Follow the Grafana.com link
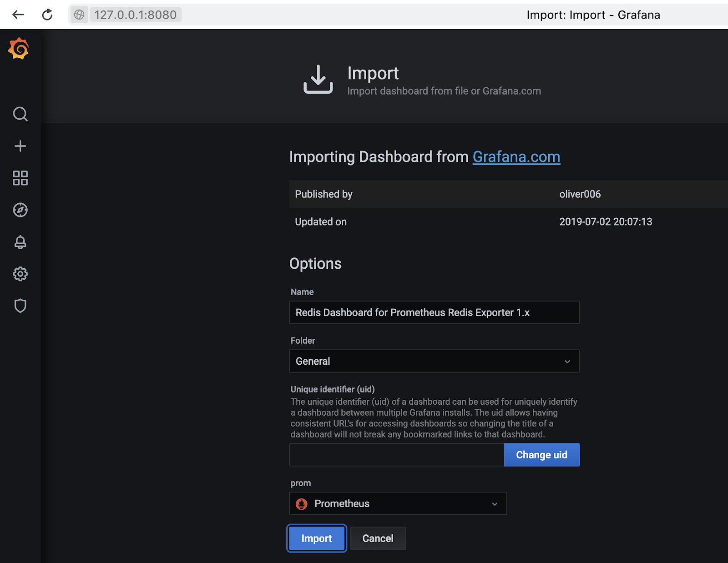 [516, 157]
